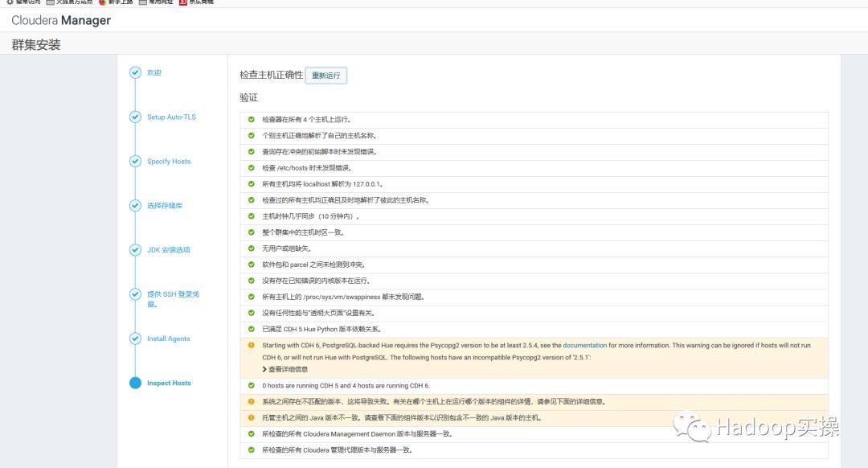Click green check icon for swappiness row

pos(252,296)
